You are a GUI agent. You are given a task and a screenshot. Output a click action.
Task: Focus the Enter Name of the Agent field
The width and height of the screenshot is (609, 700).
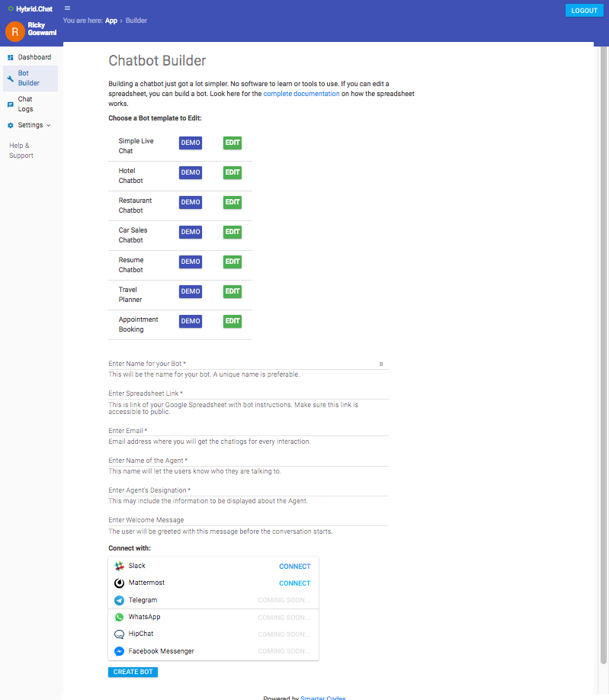tap(248, 461)
